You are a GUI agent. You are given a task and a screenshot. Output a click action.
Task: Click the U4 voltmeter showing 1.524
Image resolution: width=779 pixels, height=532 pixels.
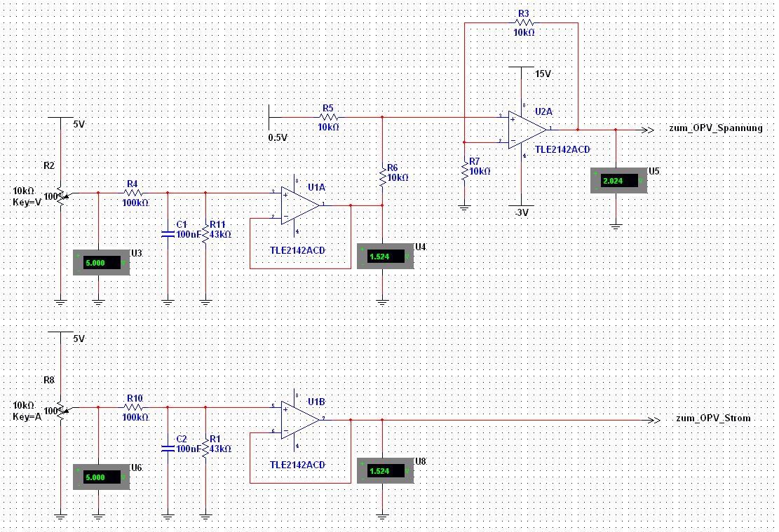coord(386,257)
